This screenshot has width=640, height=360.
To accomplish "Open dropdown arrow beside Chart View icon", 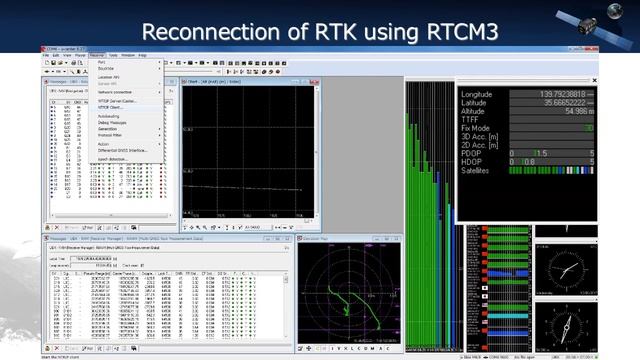I will pos(184,63).
